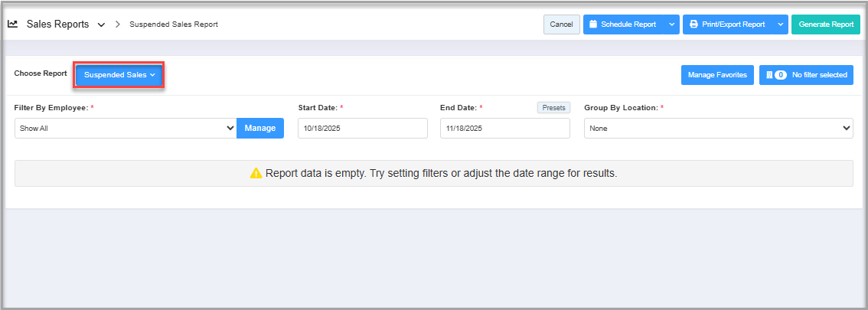Screen dimensions: 868x310
Task: Expand the Filter By Employee select box
Action: (x=126, y=129)
